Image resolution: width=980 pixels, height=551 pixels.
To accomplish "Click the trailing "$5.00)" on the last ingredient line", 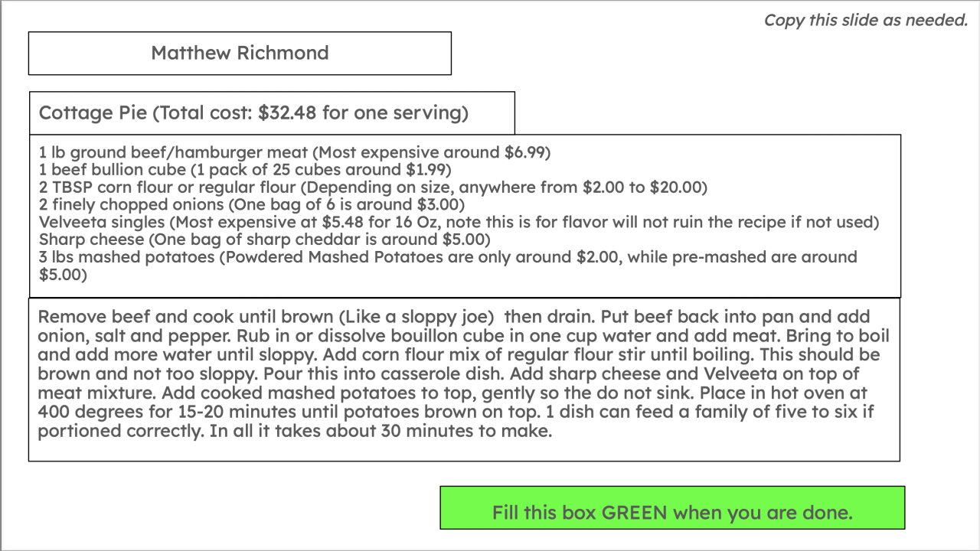I will click(x=63, y=275).
